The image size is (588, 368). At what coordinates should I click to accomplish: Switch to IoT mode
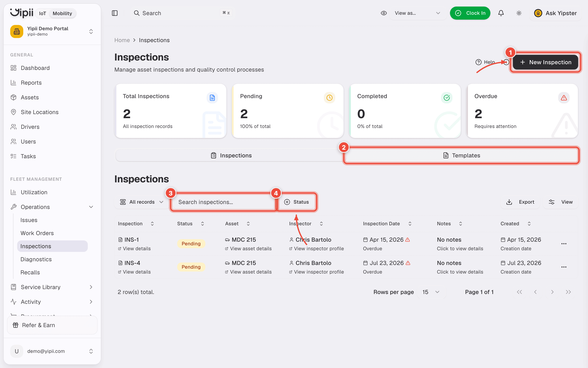tap(42, 13)
